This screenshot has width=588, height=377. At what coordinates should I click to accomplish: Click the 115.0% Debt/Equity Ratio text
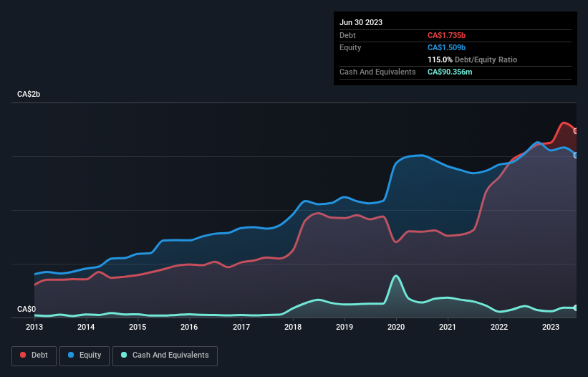click(472, 59)
